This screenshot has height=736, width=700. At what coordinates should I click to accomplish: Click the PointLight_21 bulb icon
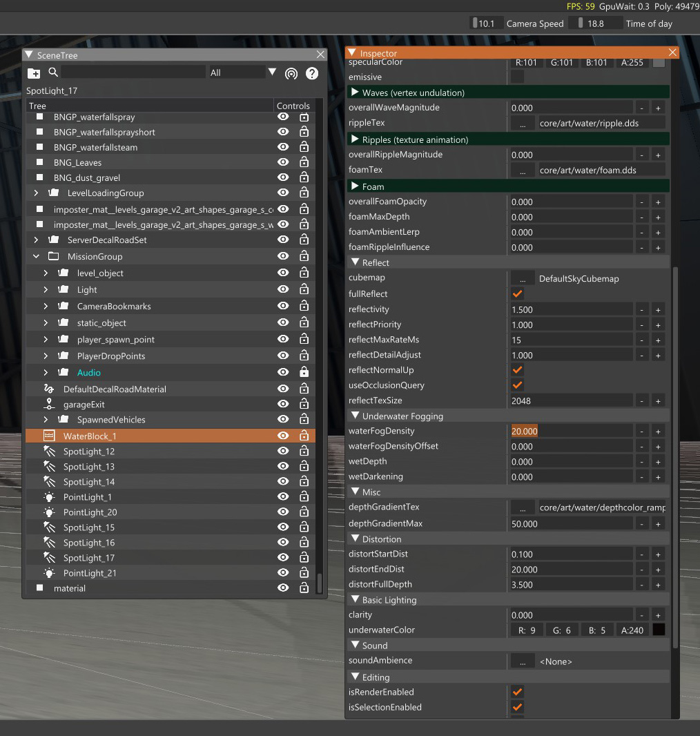[x=49, y=572]
